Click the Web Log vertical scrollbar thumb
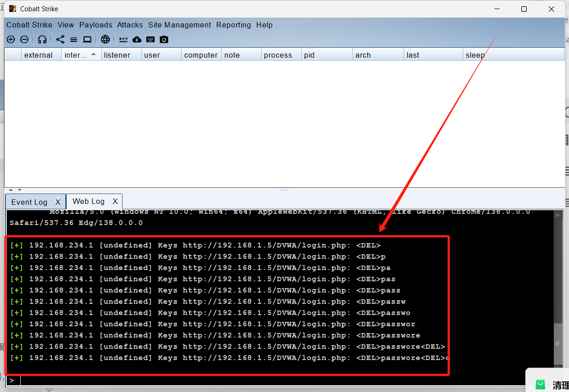Image resolution: width=569 pixels, height=392 pixels. tap(558, 343)
